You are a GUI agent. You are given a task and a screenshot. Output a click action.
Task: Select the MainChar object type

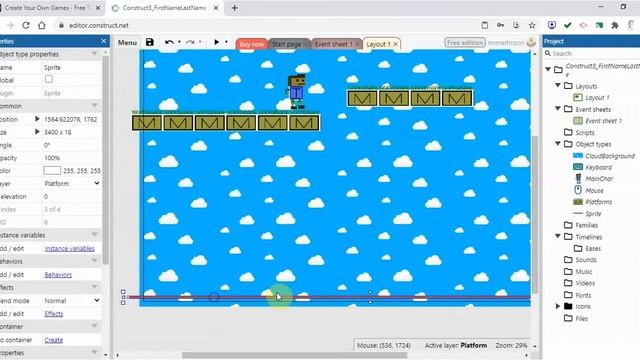tap(599, 179)
